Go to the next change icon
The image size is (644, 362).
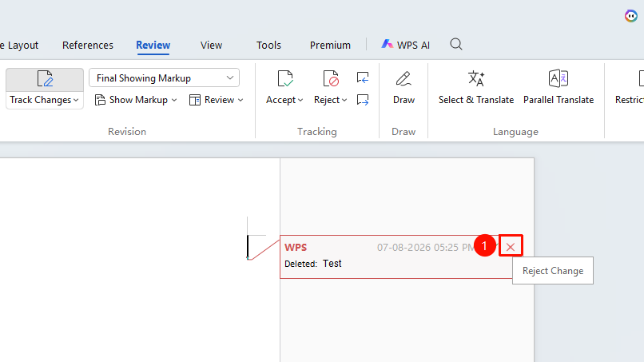(x=363, y=100)
